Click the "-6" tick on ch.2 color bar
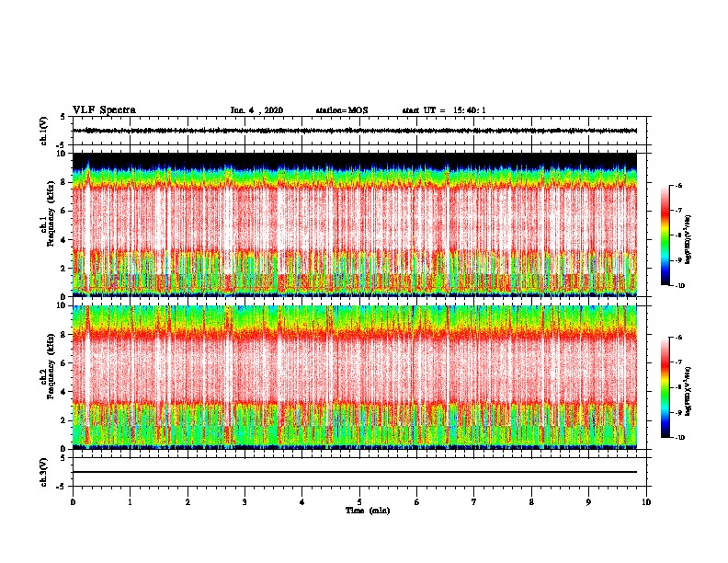Image resolution: width=728 pixels, height=563 pixels. coord(678,338)
